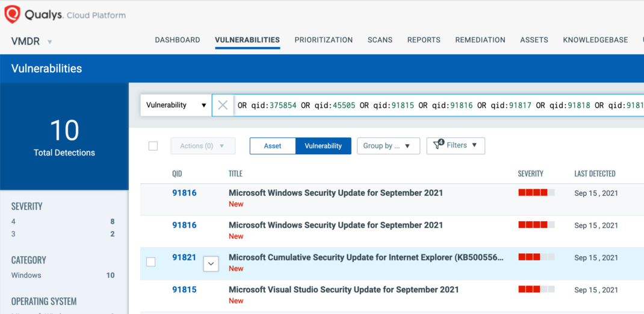Open the KNOWLEDGEBASE tab
Screen dimensions: 644x314
[595, 40]
